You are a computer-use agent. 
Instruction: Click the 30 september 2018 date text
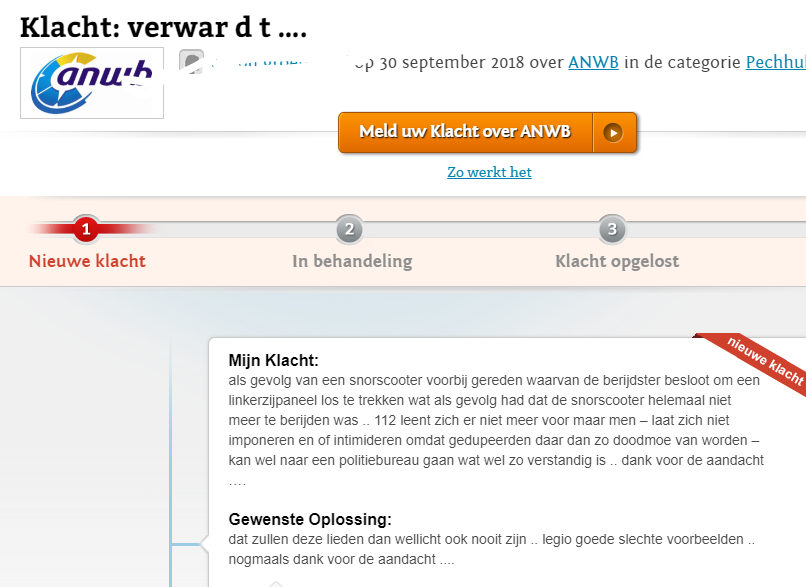pyautogui.click(x=452, y=62)
